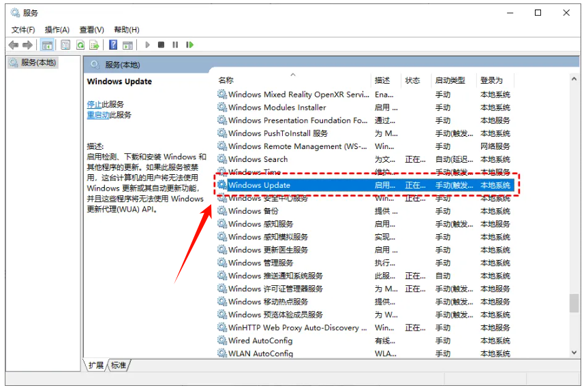
Task: Click the Help question mark icon
Action: [113, 45]
